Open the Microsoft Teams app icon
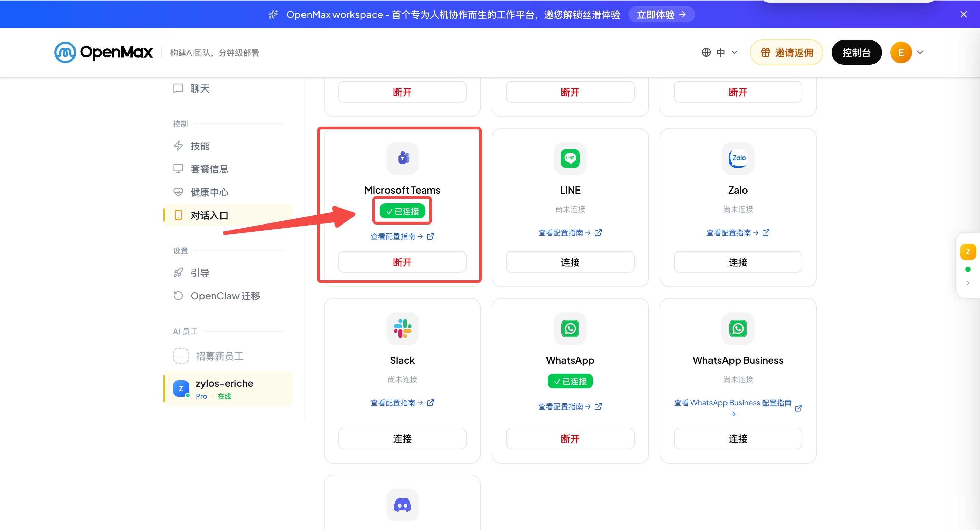This screenshot has height=530, width=980. point(403,158)
